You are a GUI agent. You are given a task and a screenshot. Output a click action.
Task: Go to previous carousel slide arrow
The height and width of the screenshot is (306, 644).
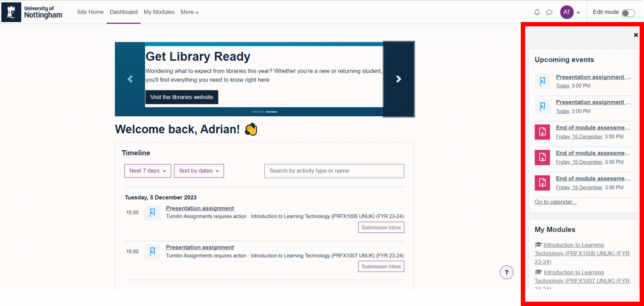point(130,79)
